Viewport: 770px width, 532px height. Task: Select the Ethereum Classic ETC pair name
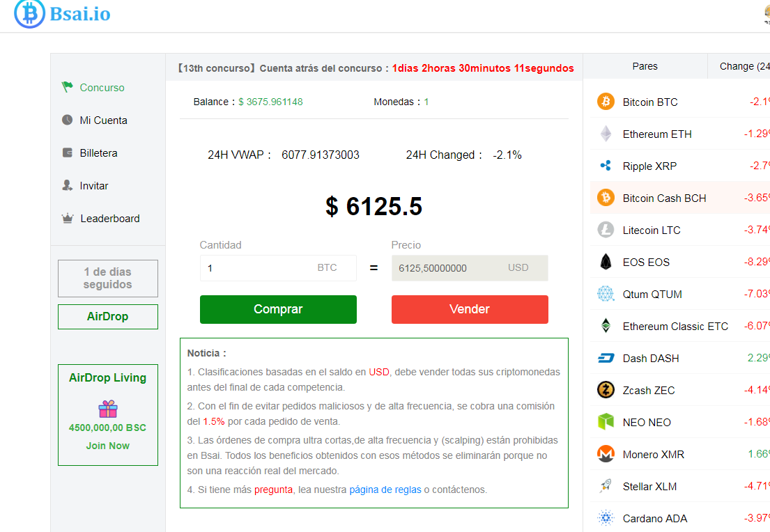tap(675, 327)
